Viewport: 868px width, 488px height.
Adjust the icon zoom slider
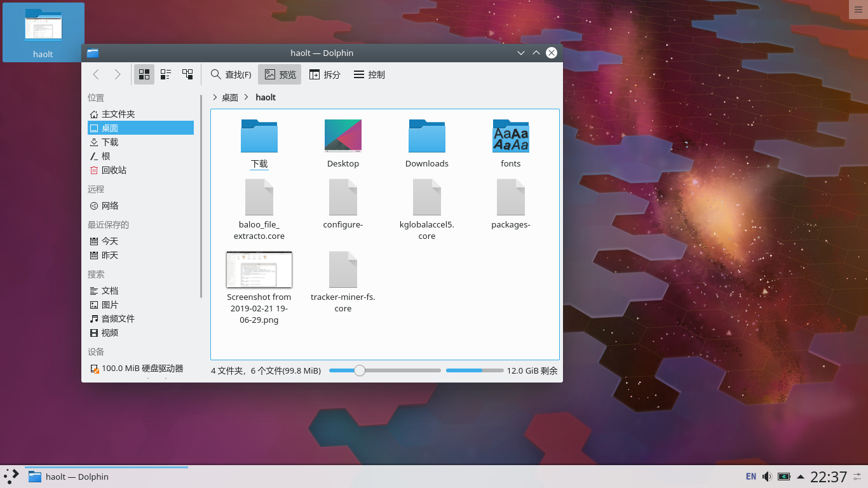click(x=360, y=370)
